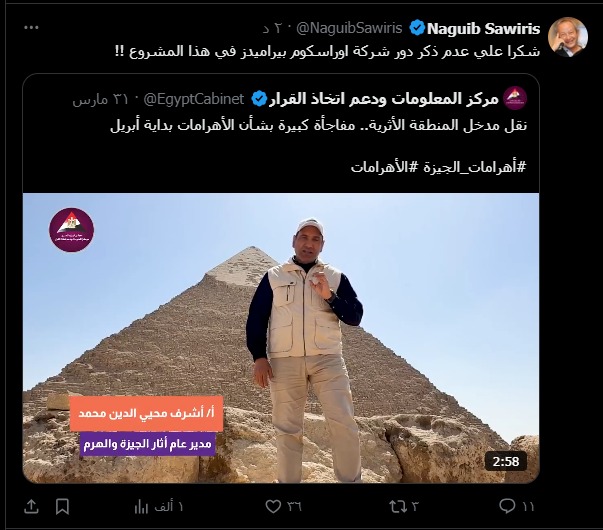Click EgyptCabinet blue verified badge
The width and height of the screenshot is (603, 530).
pyautogui.click(x=259, y=99)
